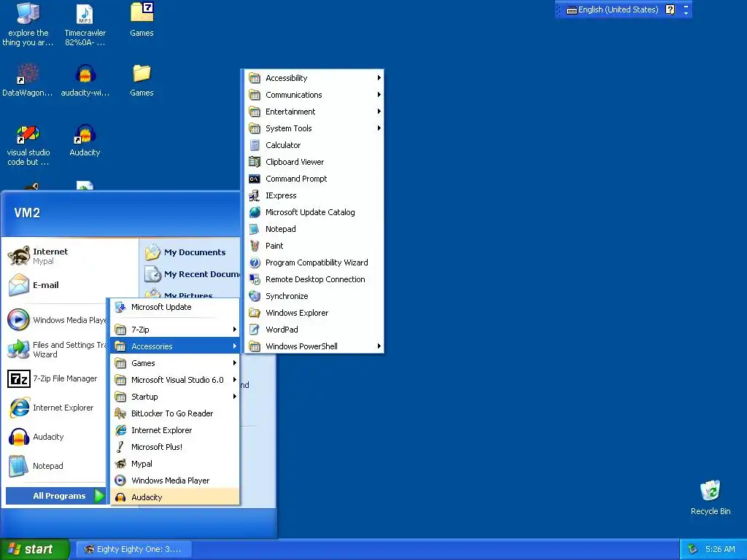The width and height of the screenshot is (747, 560).
Task: Expand the Games program folder
Action: [x=175, y=363]
